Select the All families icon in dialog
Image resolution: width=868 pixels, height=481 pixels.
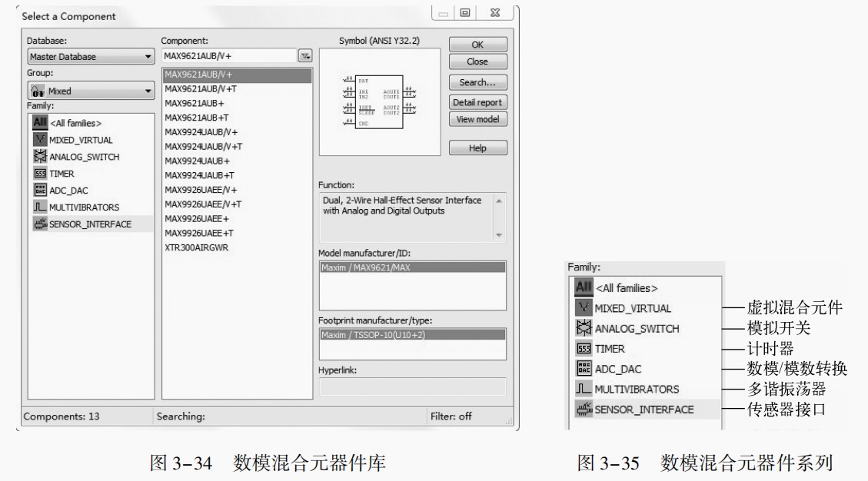[x=39, y=123]
